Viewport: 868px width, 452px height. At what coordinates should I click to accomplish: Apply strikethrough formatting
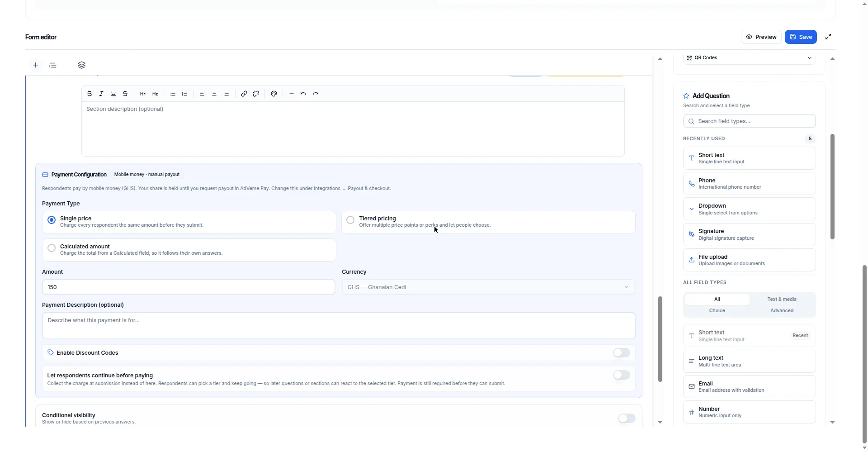pos(125,94)
